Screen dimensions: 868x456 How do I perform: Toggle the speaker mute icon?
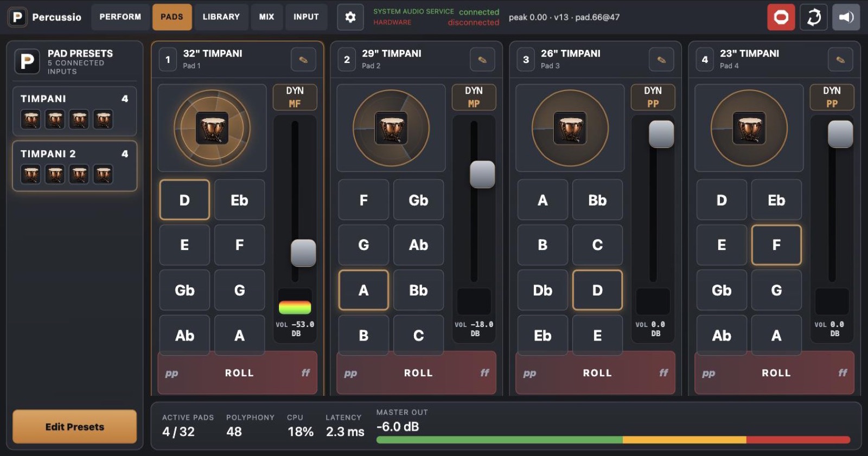click(x=846, y=17)
